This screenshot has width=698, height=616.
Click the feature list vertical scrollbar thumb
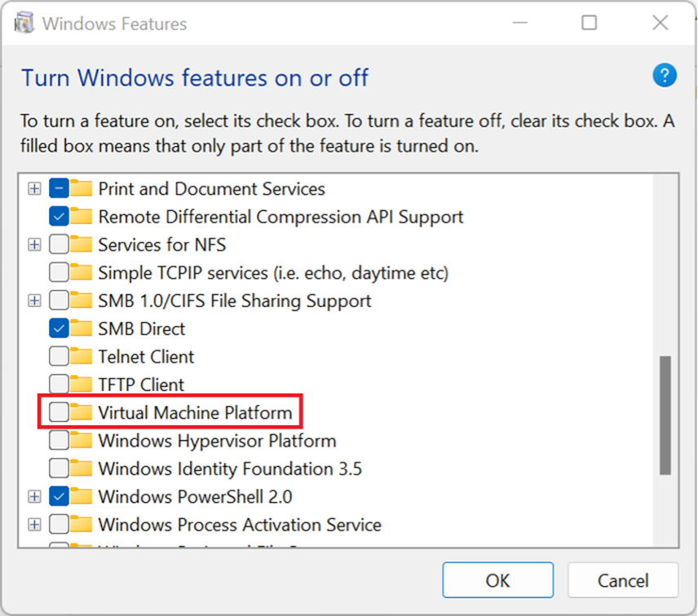click(665, 415)
